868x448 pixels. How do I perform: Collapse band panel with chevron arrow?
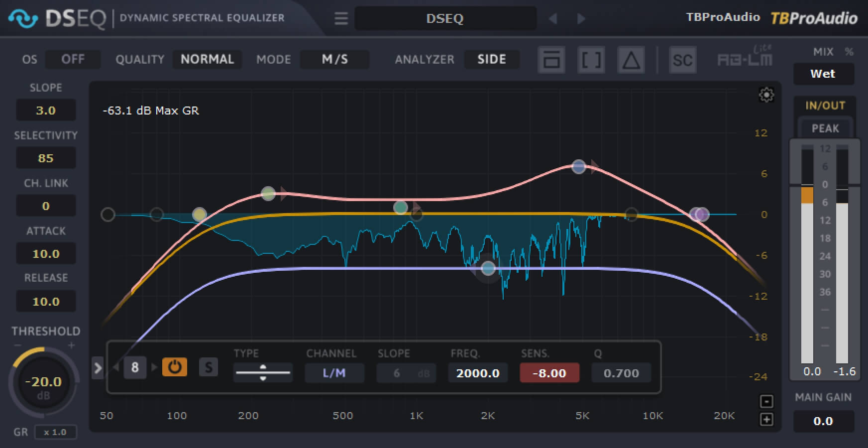tap(98, 368)
